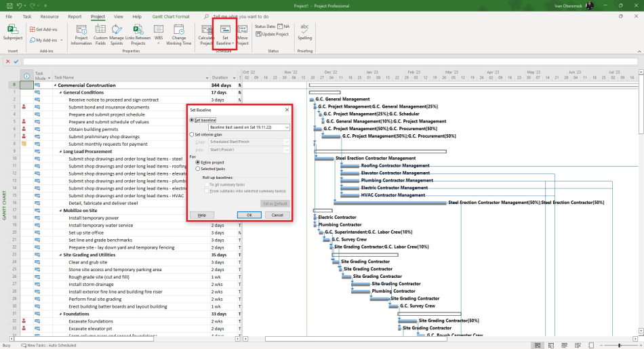Open the Duration column filter arrow

coord(235,78)
